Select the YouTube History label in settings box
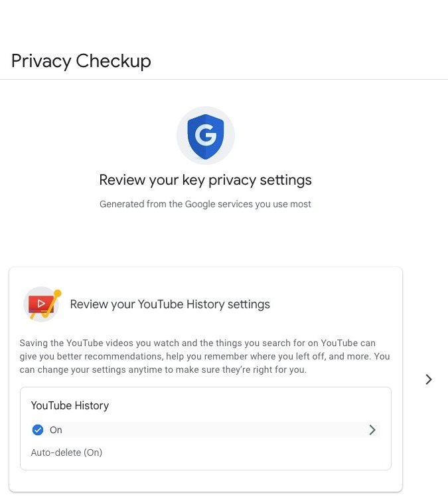The height and width of the screenshot is (497, 448). 70,405
